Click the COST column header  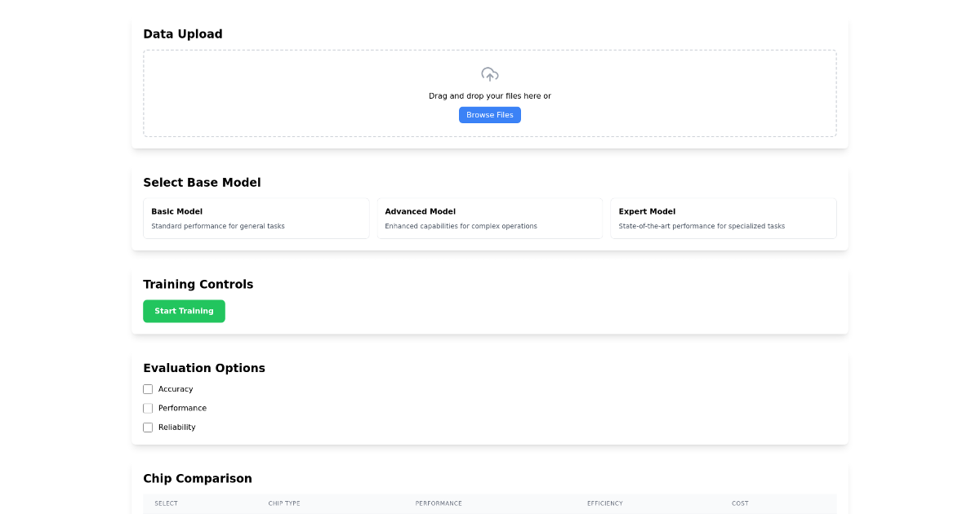tap(741, 503)
